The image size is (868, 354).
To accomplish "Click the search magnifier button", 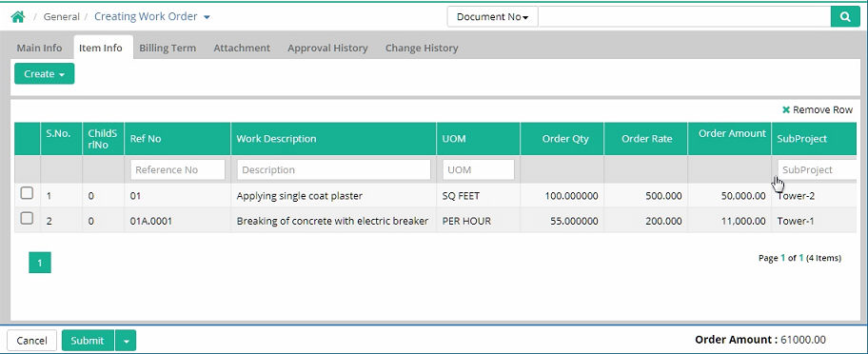I will (x=845, y=16).
